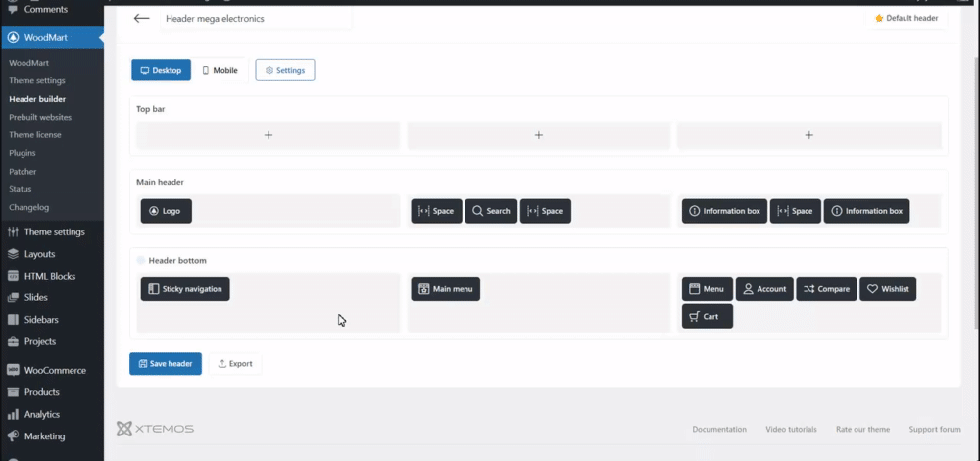
Task: Open Changelog submenu item
Action: click(28, 207)
